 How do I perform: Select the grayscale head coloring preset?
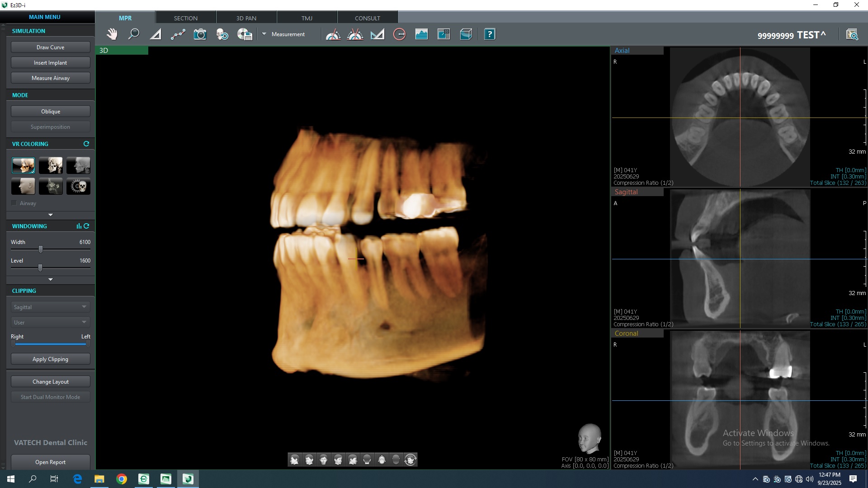point(23,186)
